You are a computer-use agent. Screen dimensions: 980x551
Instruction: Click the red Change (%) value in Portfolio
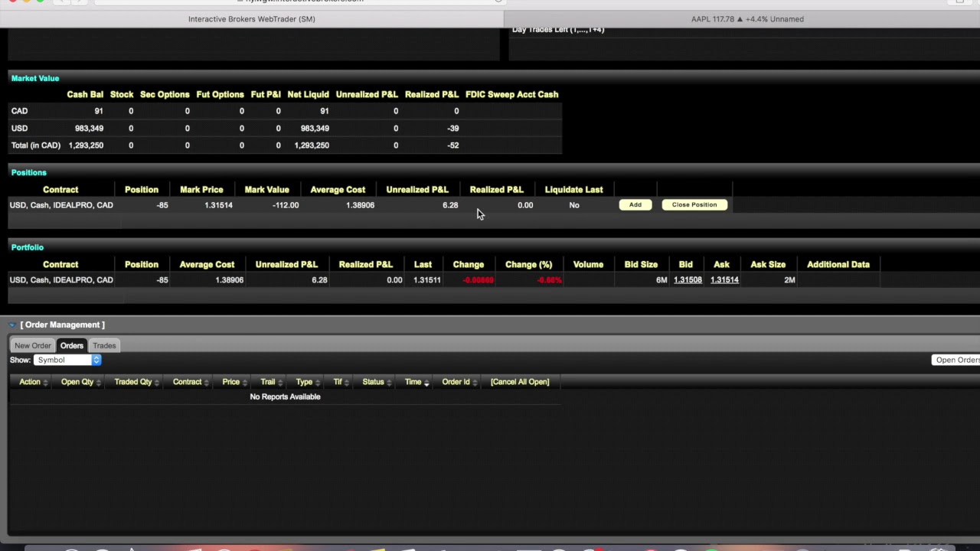[x=550, y=280]
